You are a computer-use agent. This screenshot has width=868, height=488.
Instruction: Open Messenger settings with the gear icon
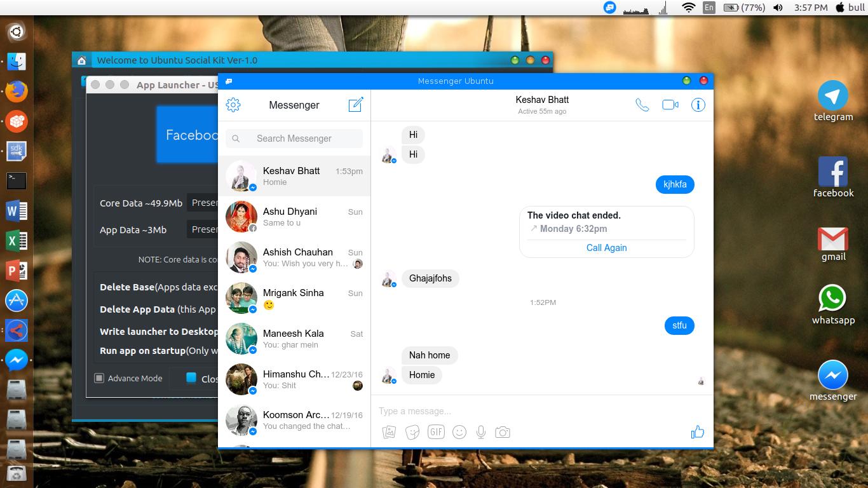point(233,105)
